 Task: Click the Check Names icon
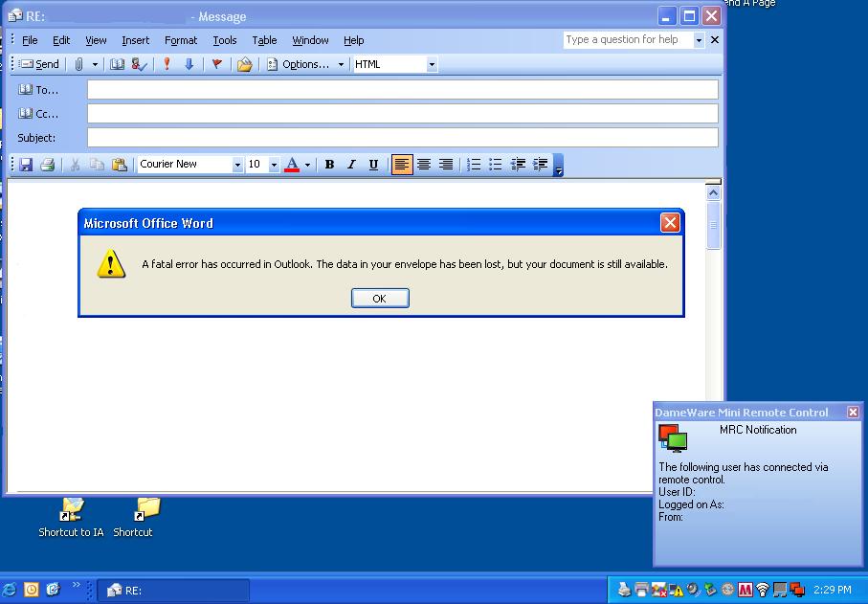pyautogui.click(x=139, y=64)
